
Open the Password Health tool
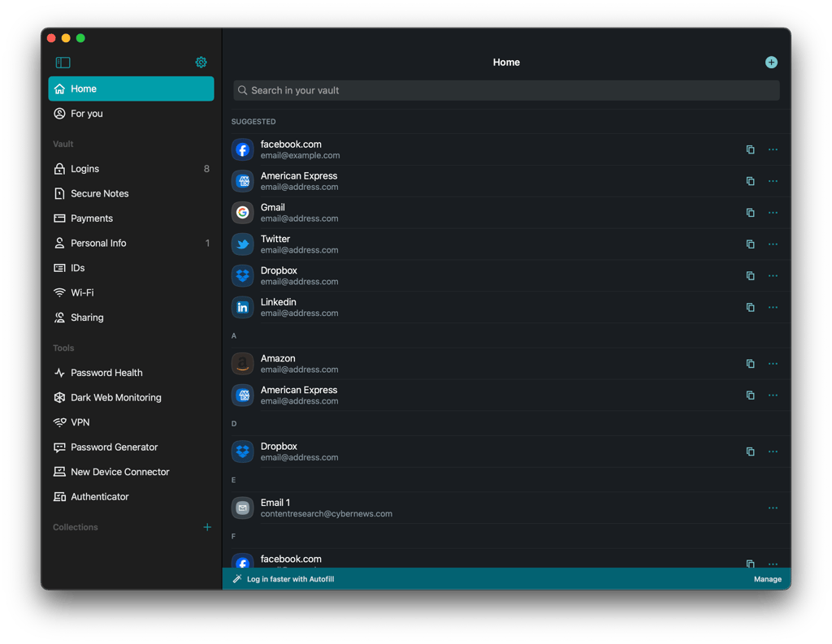pos(131,373)
